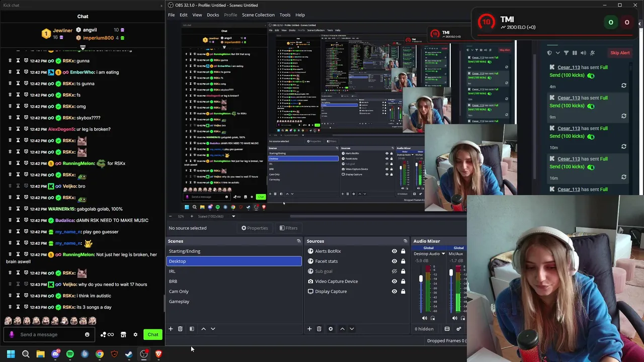Expand the chevron in alert dock toolbar
The height and width of the screenshot is (362, 644).
click(x=557, y=53)
